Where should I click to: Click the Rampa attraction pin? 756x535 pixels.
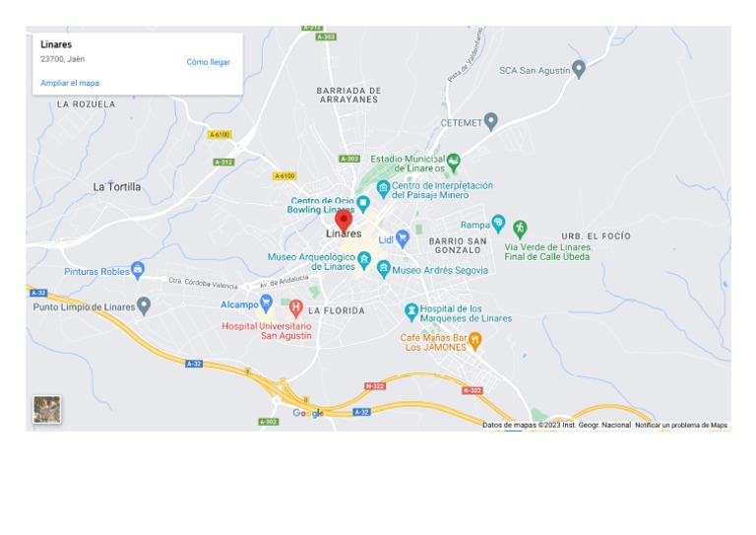coord(498,224)
